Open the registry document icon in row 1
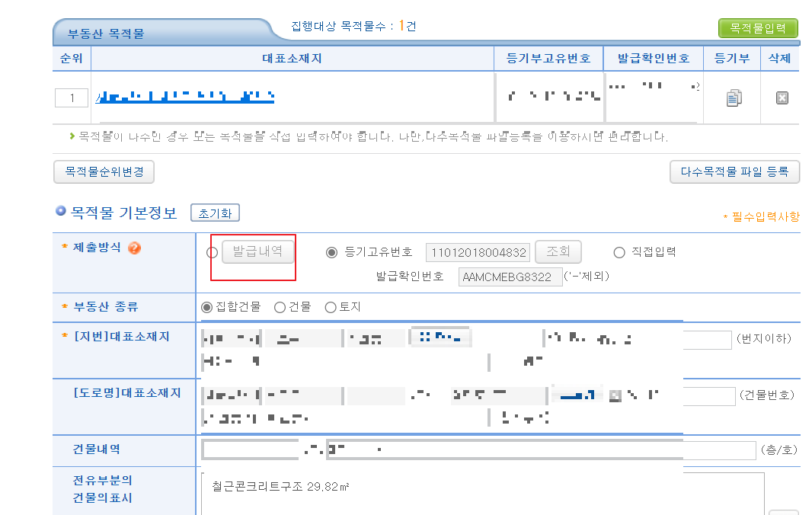Image resolution: width=812 pixels, height=515 pixels. coord(734,98)
